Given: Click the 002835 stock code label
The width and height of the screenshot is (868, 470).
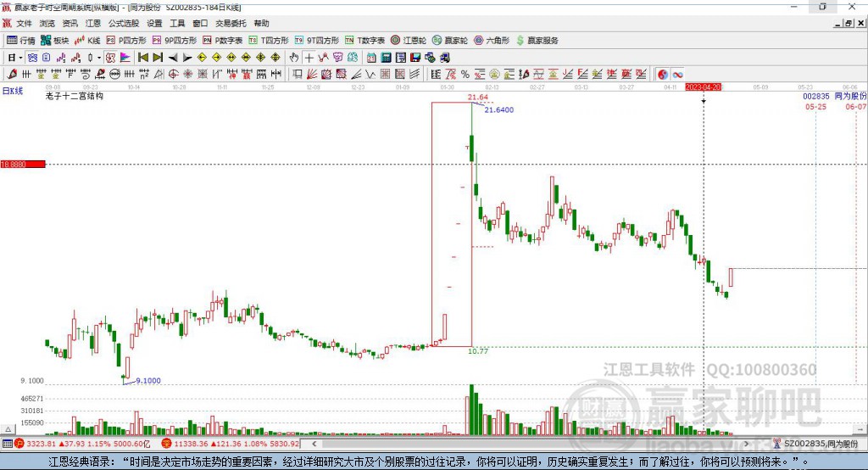Looking at the screenshot, I should pyautogui.click(x=816, y=97).
